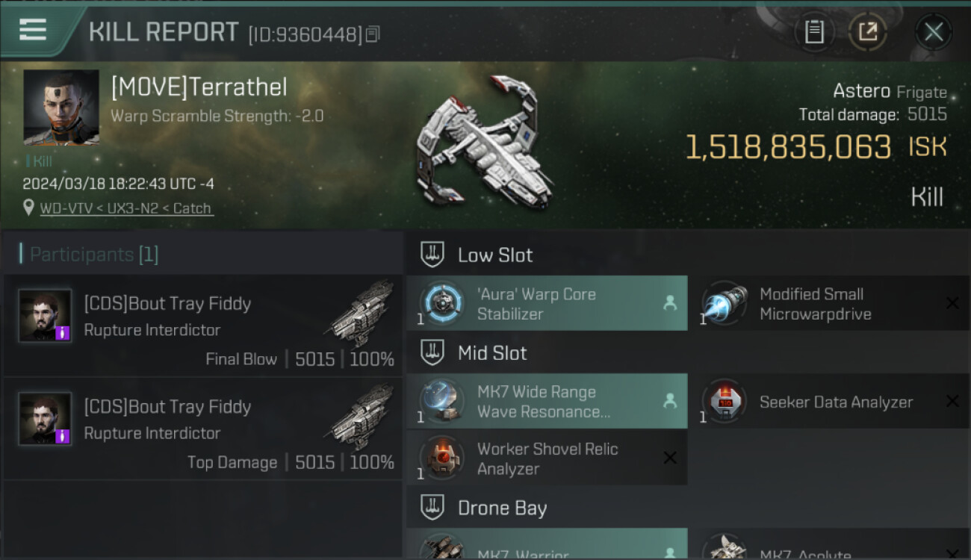Select the Worker Shovel Relic Analyzer icon
The width and height of the screenshot is (971, 560).
pyautogui.click(x=442, y=458)
